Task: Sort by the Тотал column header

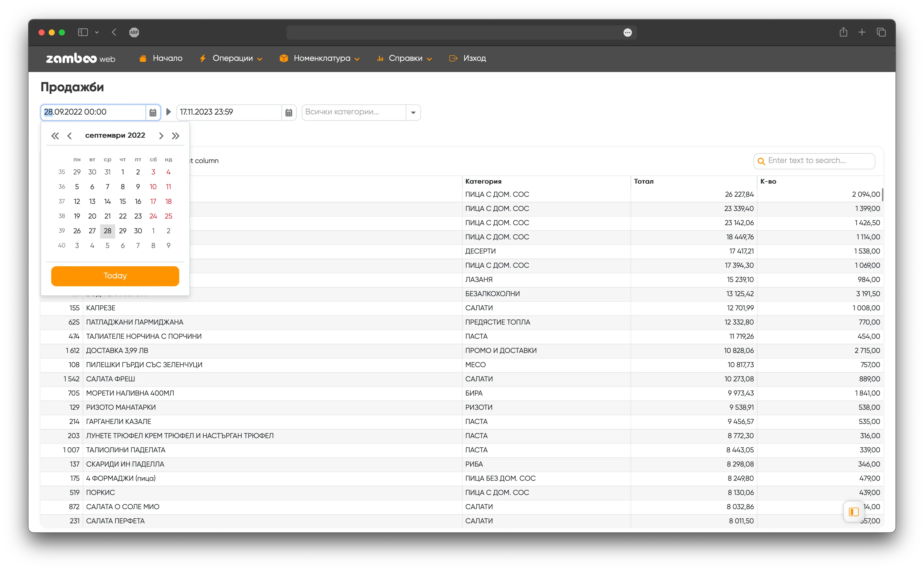Action: pos(644,181)
